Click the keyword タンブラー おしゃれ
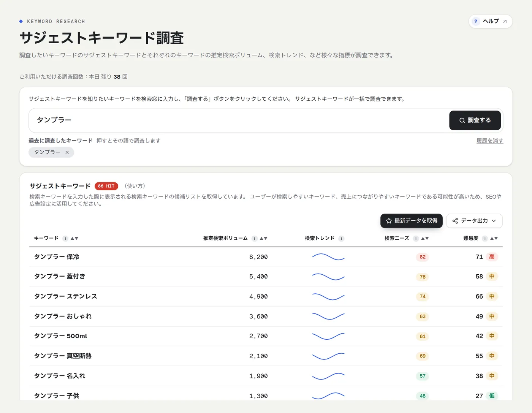 coord(63,316)
